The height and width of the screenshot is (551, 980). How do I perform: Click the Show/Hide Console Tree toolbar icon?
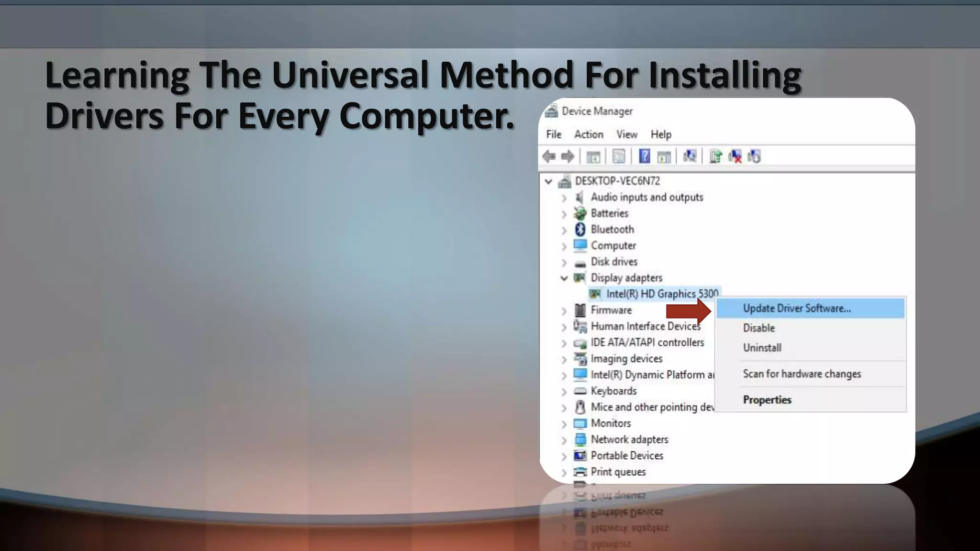(593, 156)
